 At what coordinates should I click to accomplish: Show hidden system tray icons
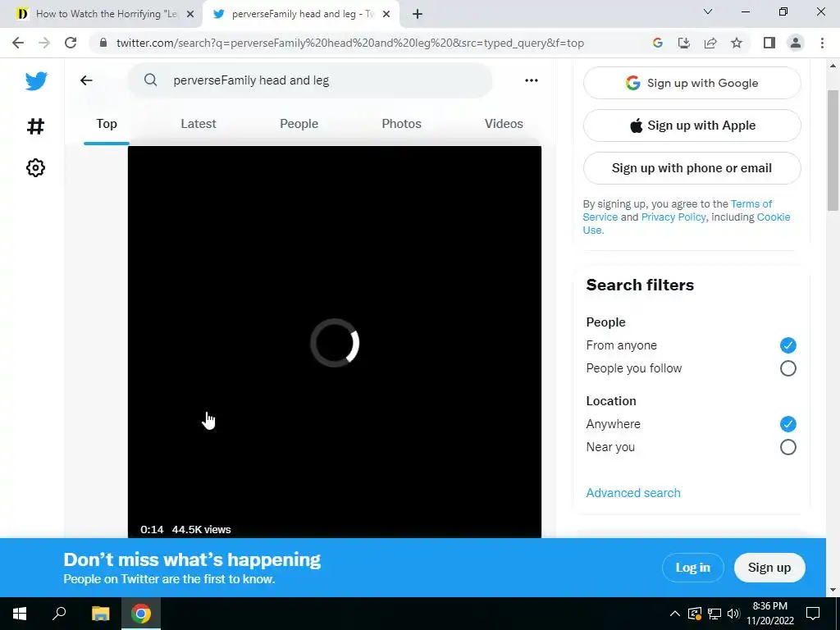click(x=675, y=614)
